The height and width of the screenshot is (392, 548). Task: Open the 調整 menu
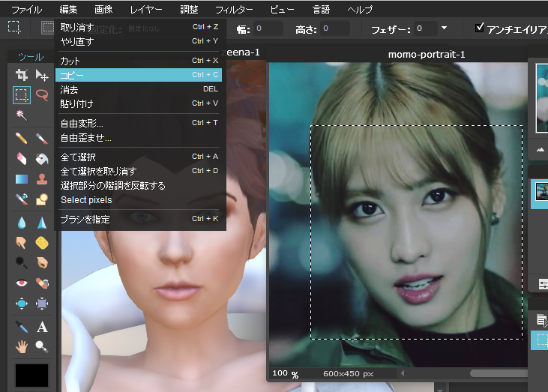point(189,10)
